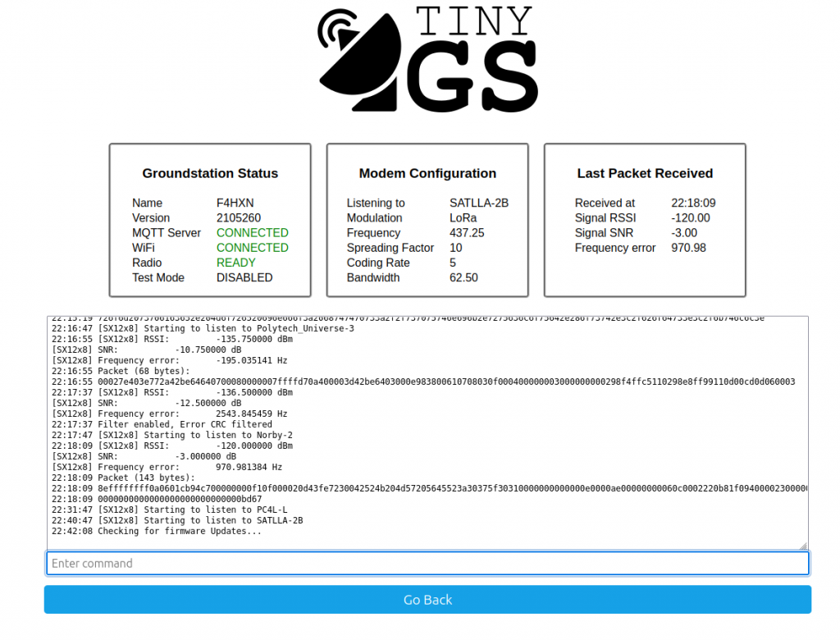840x640 pixels.
Task: Focus the Enter command input field
Action: coord(427,564)
